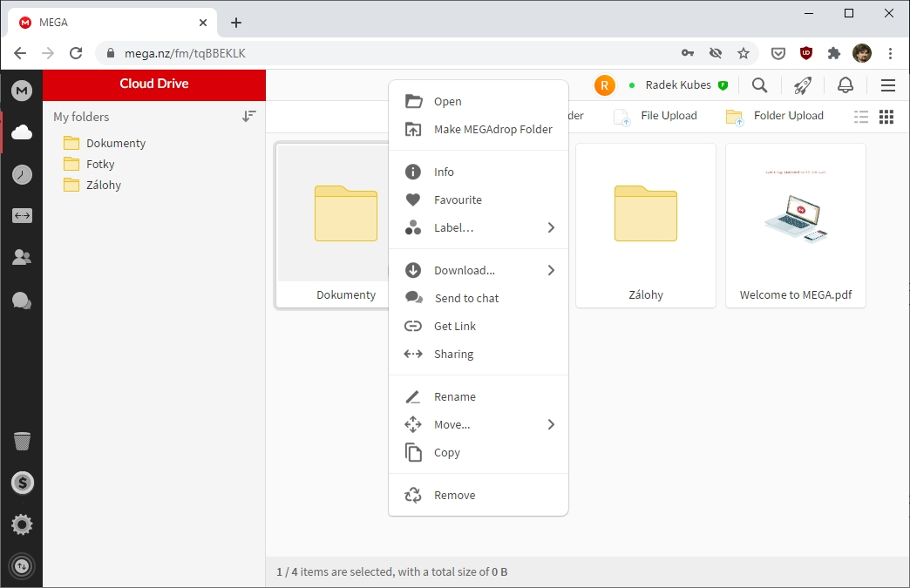This screenshot has width=910, height=588.
Task: Sort My folders using the sort icon
Action: pos(249,117)
